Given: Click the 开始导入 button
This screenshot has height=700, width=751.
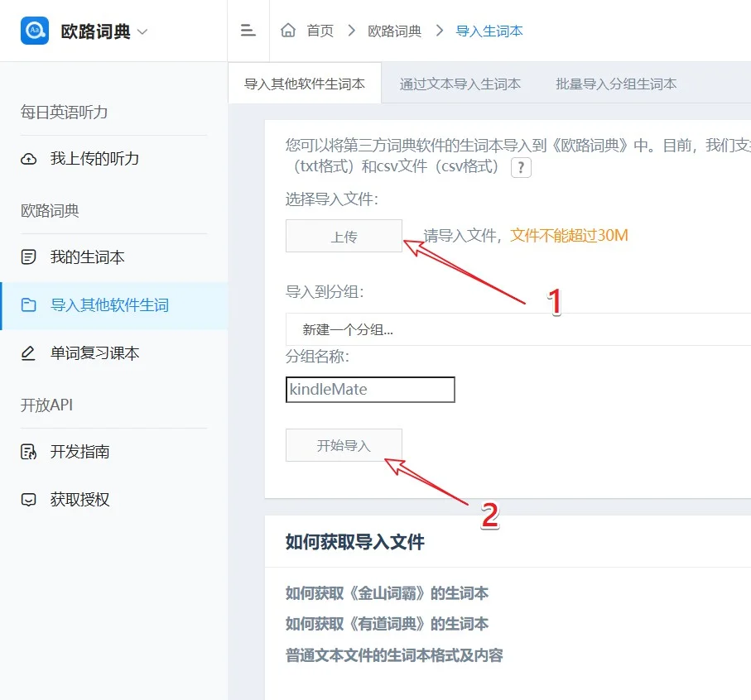Looking at the screenshot, I should pos(344,445).
